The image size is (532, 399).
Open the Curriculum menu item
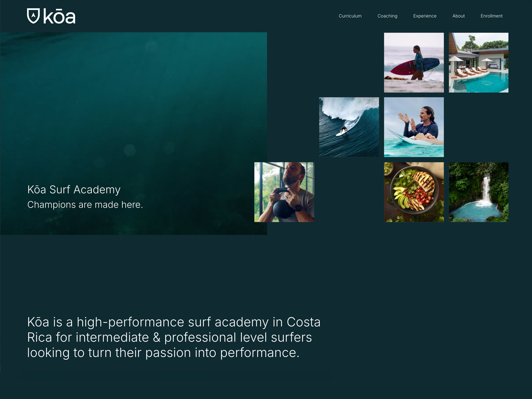(350, 16)
